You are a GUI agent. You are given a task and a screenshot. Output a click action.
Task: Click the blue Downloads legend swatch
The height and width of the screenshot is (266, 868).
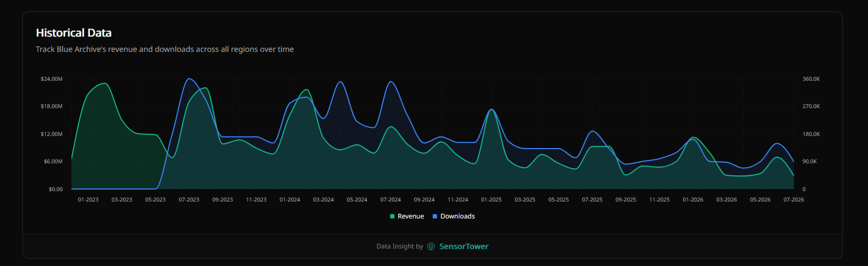tap(435, 216)
